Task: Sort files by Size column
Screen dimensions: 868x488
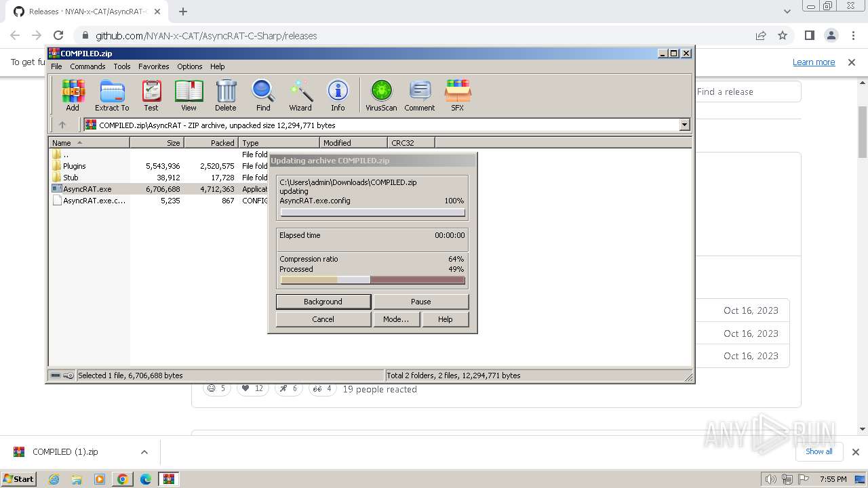Action: [x=157, y=142]
